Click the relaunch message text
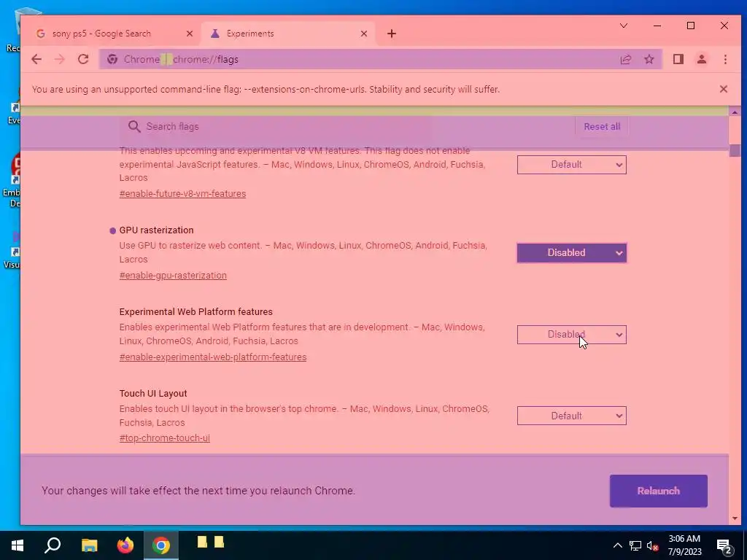The image size is (747, 560). [x=198, y=491]
